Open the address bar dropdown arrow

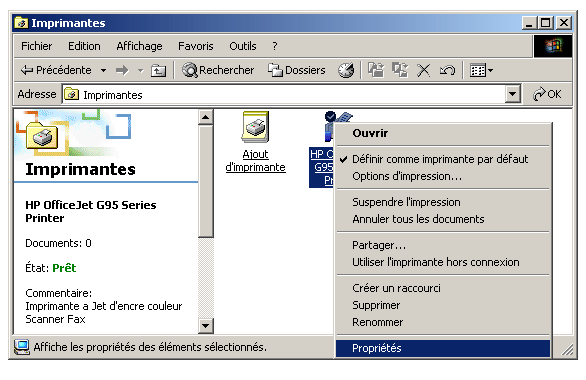click(513, 94)
